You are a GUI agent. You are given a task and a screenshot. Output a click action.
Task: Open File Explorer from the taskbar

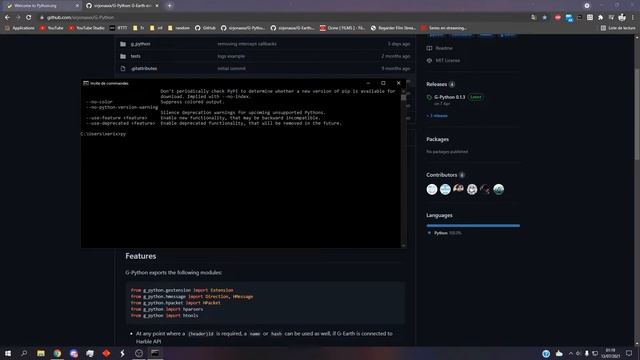[x=41, y=353]
